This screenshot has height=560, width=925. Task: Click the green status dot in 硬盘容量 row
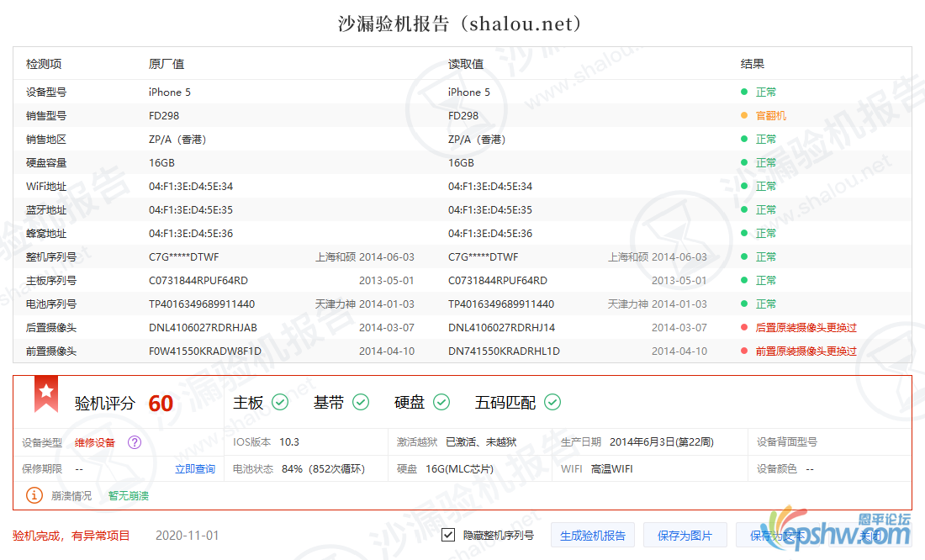(x=744, y=163)
